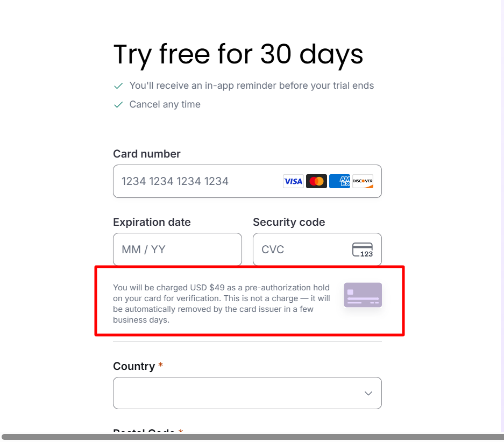This screenshot has width=504, height=442.
Task: Click the CVC card graphic inside Security code field
Action: 363,249
